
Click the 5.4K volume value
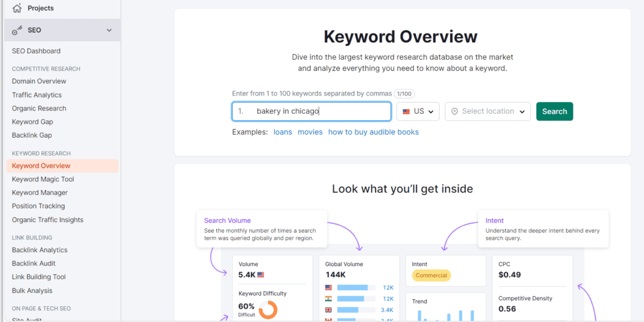[247, 275]
